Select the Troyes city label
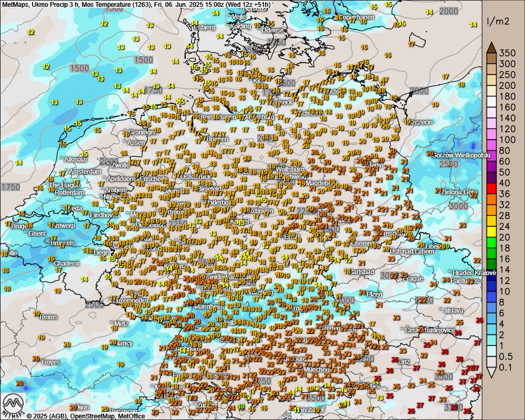The height and width of the screenshot is (420, 525). tap(50, 362)
